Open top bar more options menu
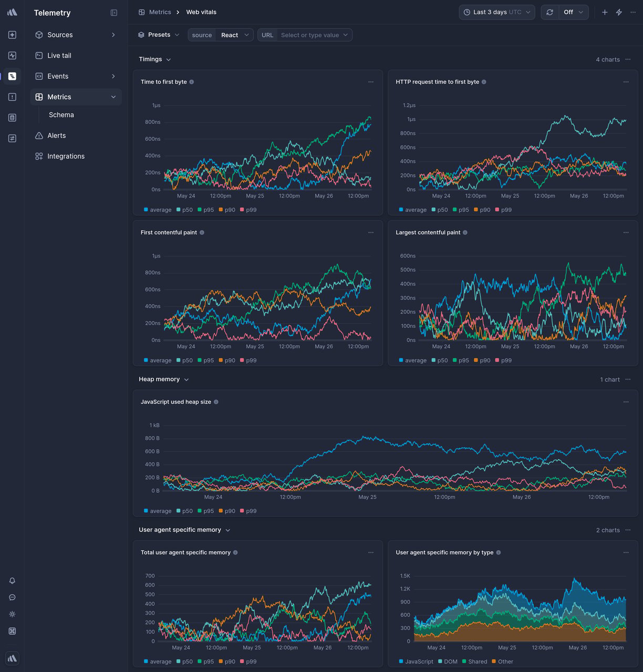Screen dimensions: 643x672 pyautogui.click(x=633, y=12)
